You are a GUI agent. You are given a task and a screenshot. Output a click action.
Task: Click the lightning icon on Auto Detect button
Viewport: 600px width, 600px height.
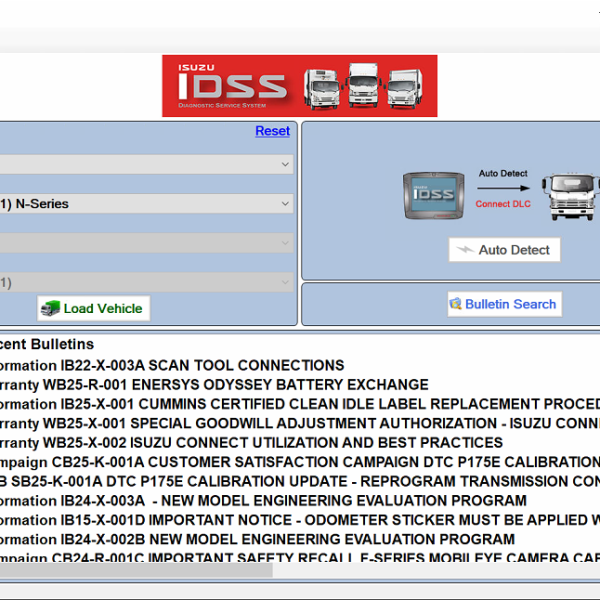[x=465, y=250]
